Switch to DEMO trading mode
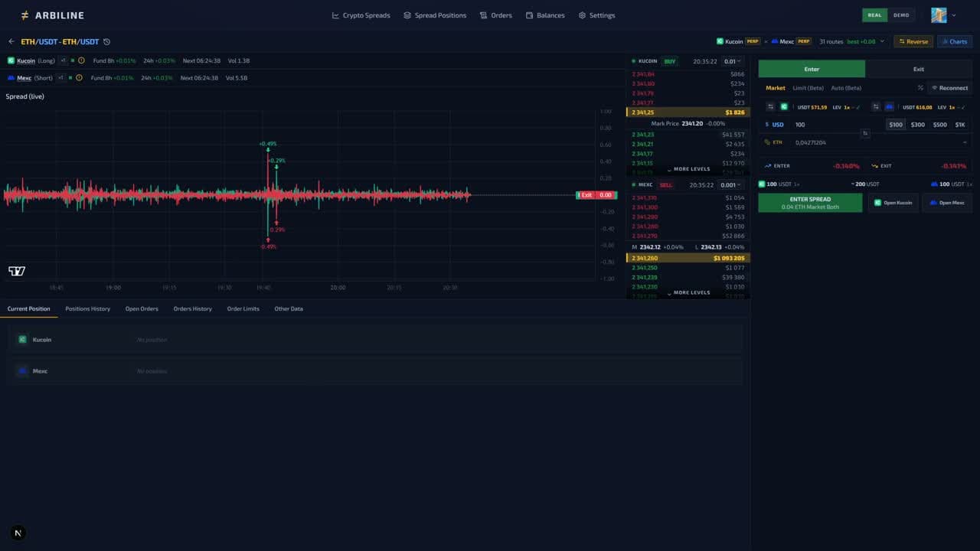The height and width of the screenshot is (551, 980). click(x=901, y=15)
